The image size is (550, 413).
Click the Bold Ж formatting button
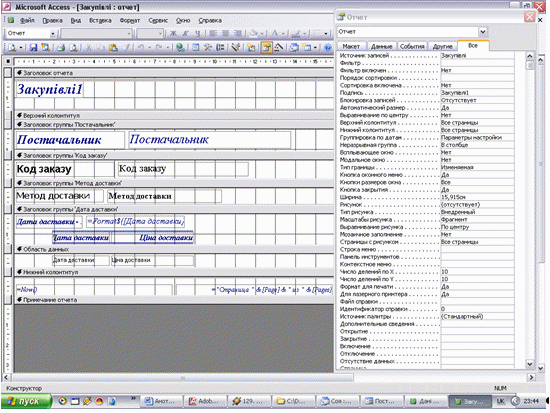point(173,33)
